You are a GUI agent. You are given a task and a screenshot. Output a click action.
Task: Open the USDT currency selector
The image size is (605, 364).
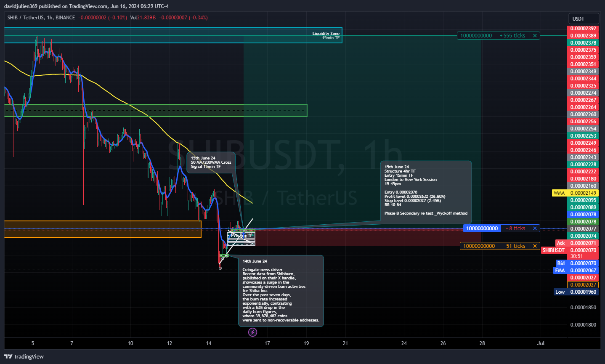coord(584,19)
